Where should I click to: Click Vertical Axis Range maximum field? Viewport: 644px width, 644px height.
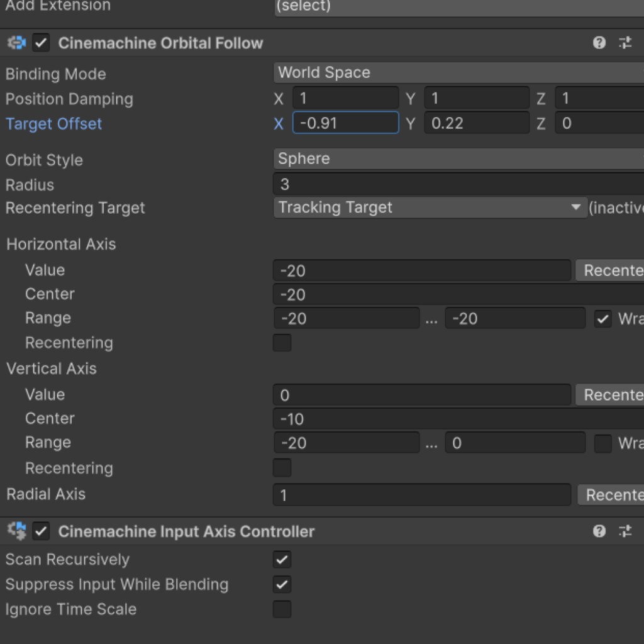tap(515, 443)
